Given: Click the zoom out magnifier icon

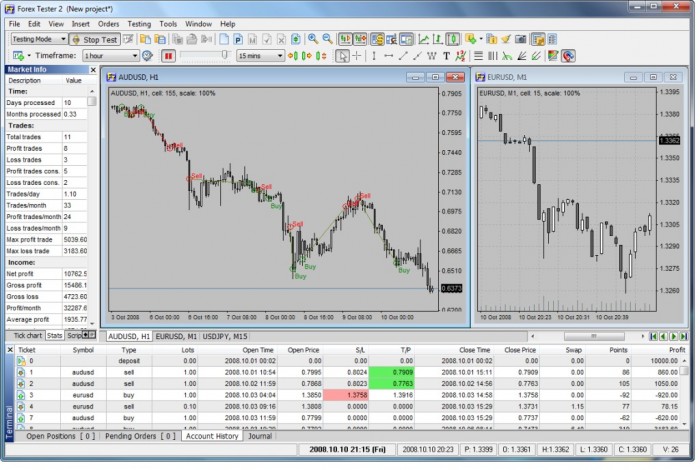Looking at the screenshot, I should [326, 39].
